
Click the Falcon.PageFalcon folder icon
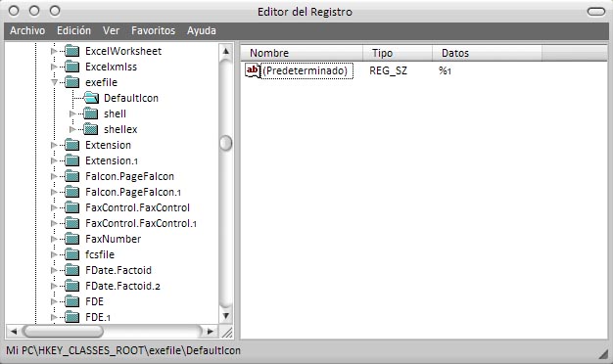click(71, 176)
